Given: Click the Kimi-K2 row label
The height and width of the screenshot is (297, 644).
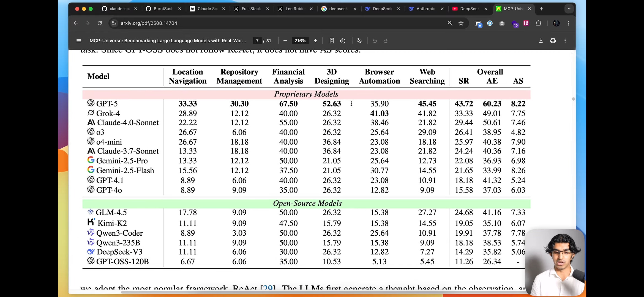Looking at the screenshot, I should click(112, 223).
